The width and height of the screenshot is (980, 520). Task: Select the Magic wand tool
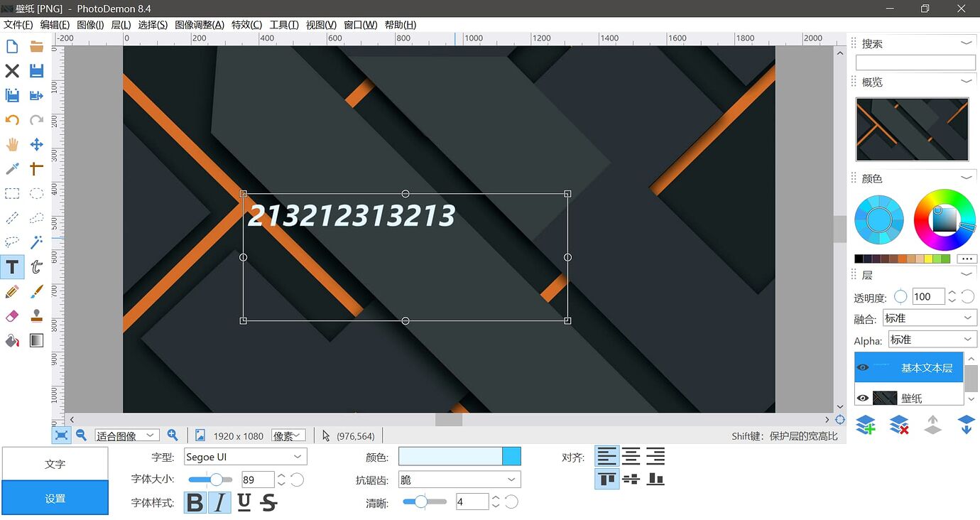point(37,242)
